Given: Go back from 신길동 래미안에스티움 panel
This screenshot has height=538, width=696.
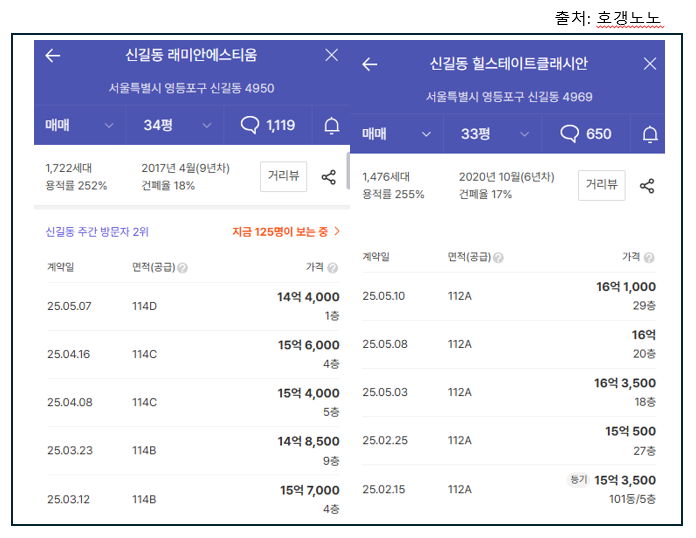Looking at the screenshot, I should pyautogui.click(x=53, y=55).
